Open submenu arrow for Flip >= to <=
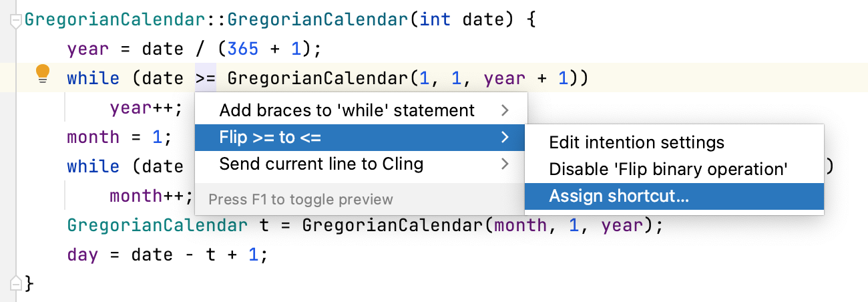Viewport: 868px width, 302px height. [x=505, y=138]
